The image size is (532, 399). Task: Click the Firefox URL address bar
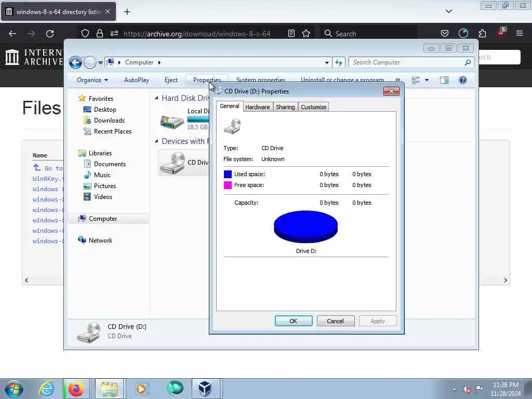click(197, 34)
